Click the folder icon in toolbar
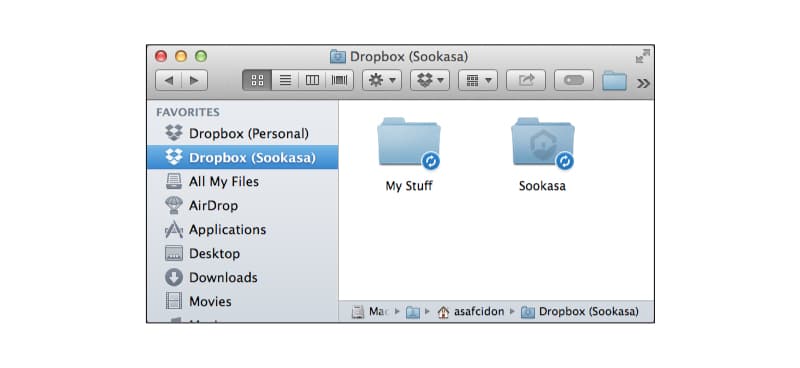800x368 pixels. coord(614,81)
